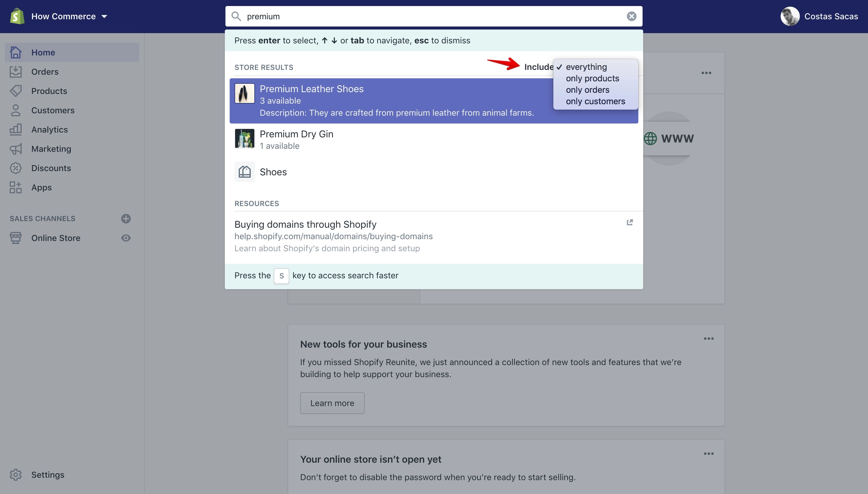Open Home in the sidebar
This screenshot has height=494, width=868.
(72, 52)
